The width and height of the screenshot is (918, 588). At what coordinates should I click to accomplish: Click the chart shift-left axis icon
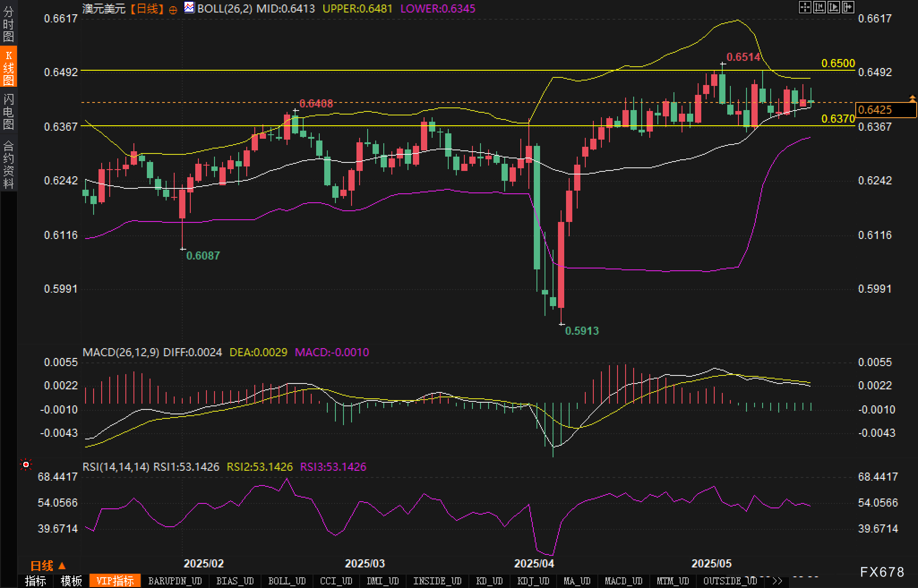click(x=819, y=7)
